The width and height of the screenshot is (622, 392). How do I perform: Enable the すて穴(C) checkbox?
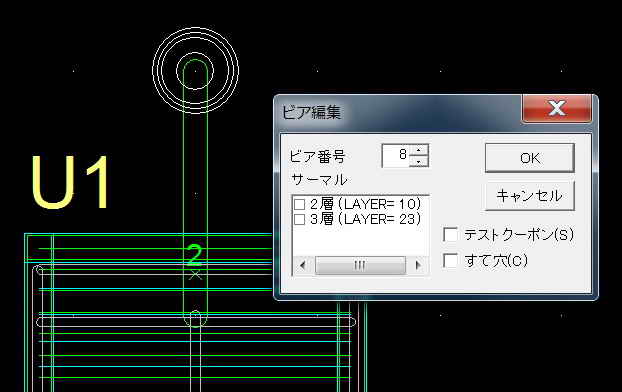click(x=450, y=261)
